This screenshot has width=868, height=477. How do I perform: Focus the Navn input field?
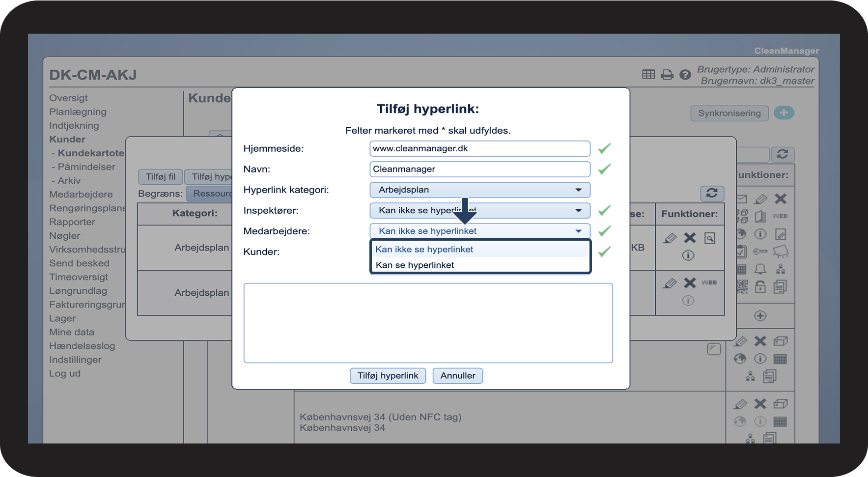pos(480,169)
